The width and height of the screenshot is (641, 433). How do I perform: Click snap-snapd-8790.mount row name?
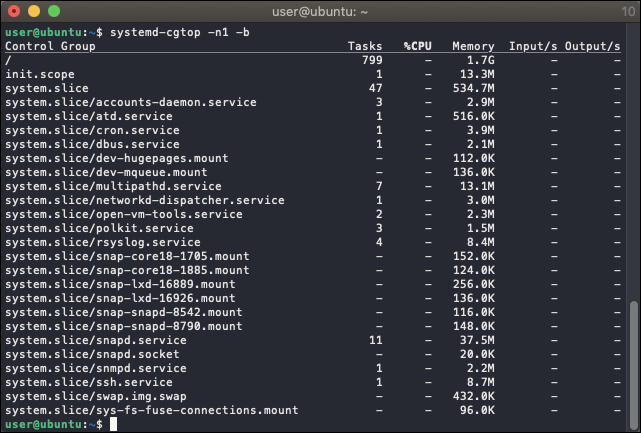124,326
